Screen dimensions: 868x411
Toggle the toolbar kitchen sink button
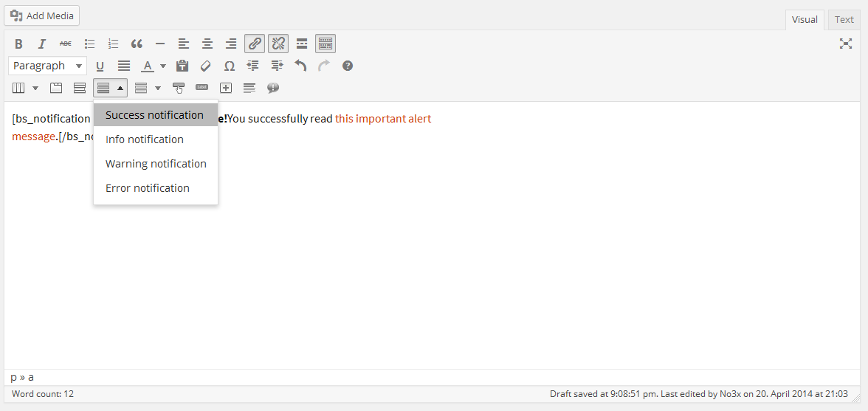click(x=325, y=44)
